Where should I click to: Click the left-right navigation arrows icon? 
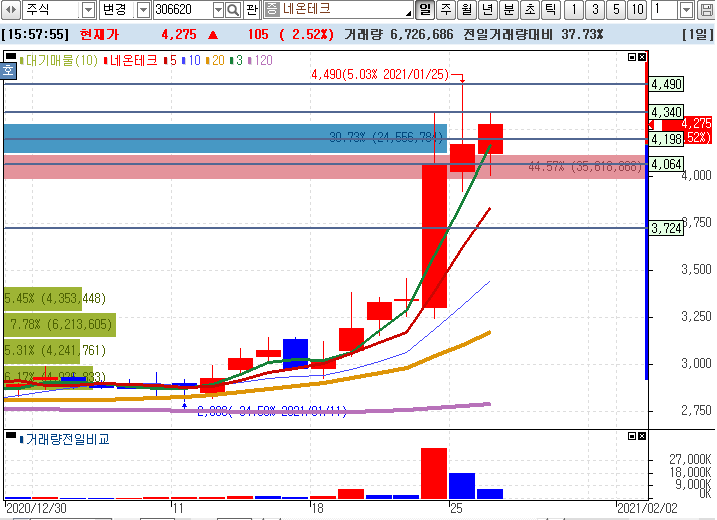pyautogui.click(x=11, y=10)
